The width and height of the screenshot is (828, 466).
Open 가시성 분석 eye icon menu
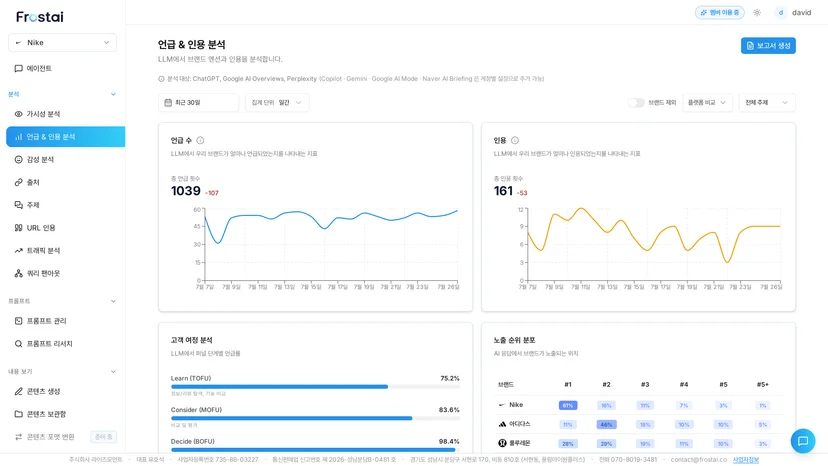pyautogui.click(x=18, y=114)
